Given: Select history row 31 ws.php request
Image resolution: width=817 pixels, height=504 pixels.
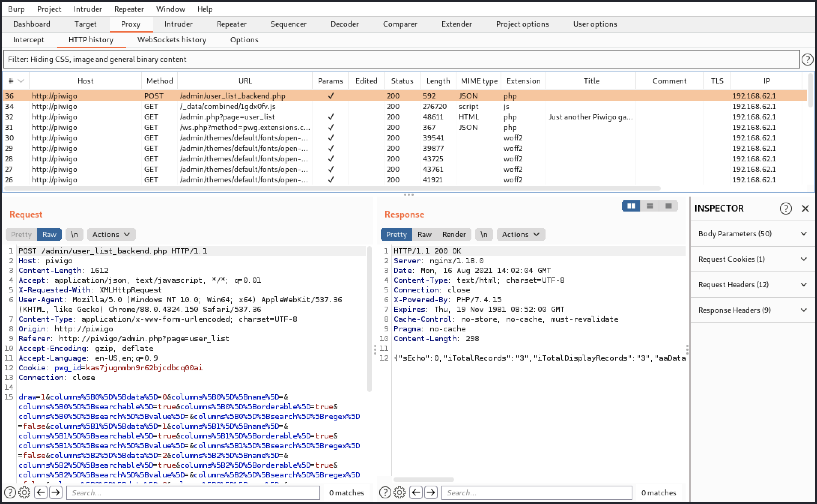Looking at the screenshot, I should (404, 127).
